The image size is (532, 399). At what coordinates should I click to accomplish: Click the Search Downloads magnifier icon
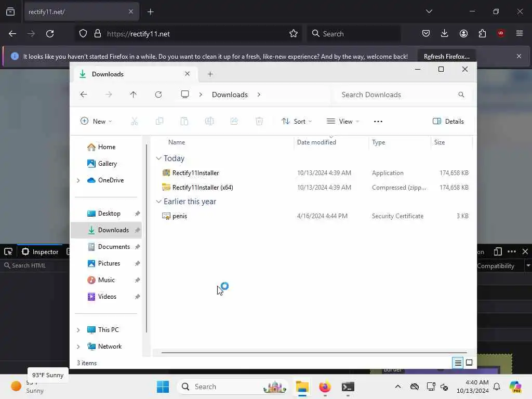[x=461, y=95]
